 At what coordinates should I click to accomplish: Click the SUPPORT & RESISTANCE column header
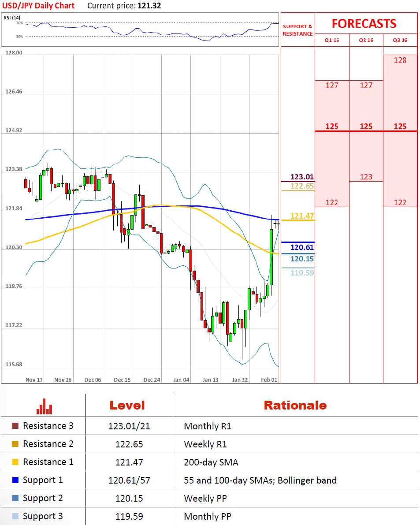coord(297,30)
